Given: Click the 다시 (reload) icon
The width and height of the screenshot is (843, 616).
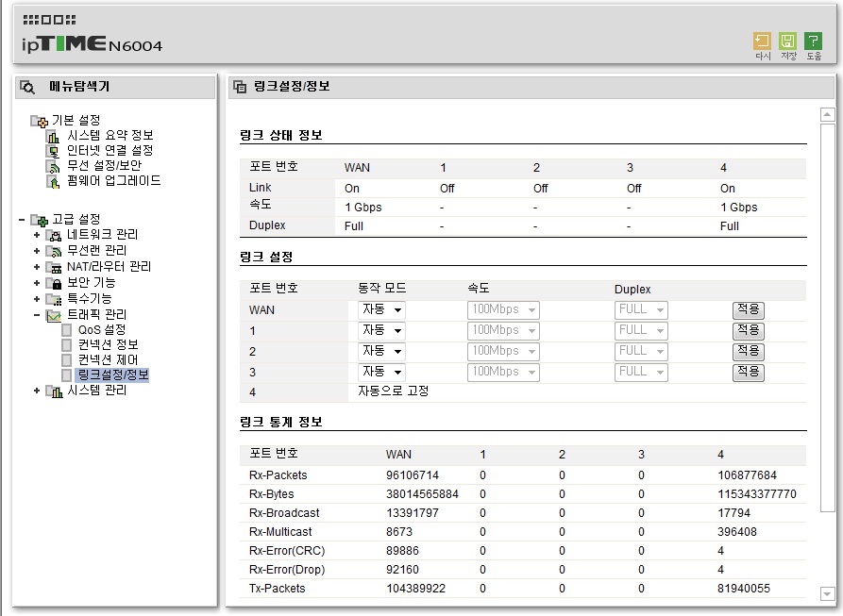Looking at the screenshot, I should point(762,42).
